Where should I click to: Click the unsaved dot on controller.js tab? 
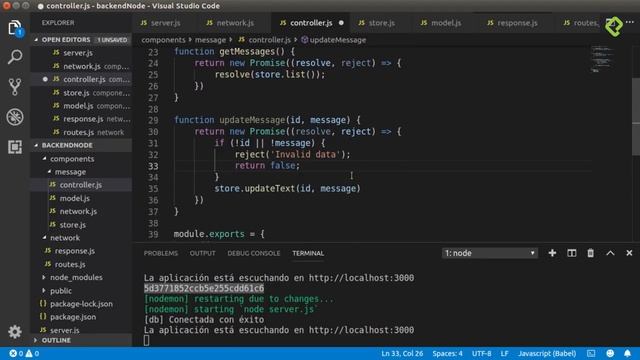pos(341,23)
